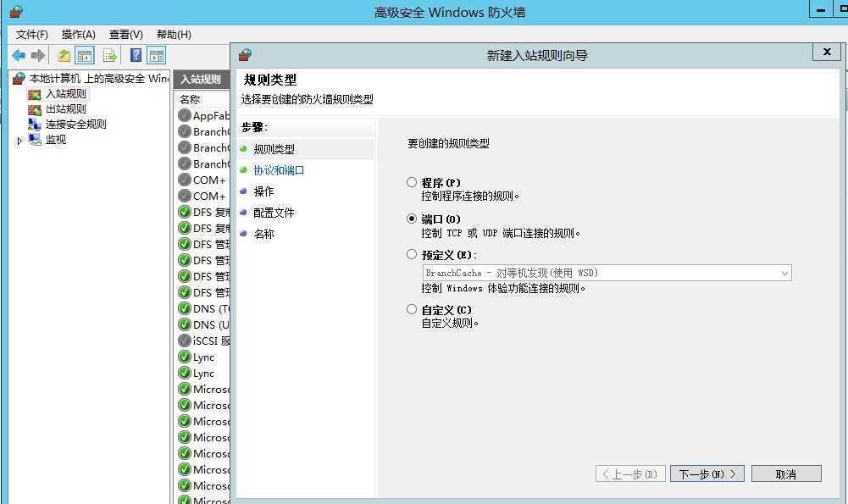Click the green check icon of second Lync rule
The width and height of the screenshot is (848, 504).
(185, 374)
